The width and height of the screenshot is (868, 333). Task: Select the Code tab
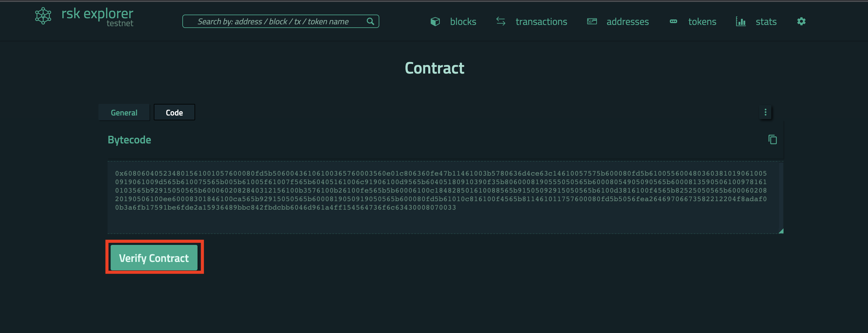pyautogui.click(x=174, y=112)
